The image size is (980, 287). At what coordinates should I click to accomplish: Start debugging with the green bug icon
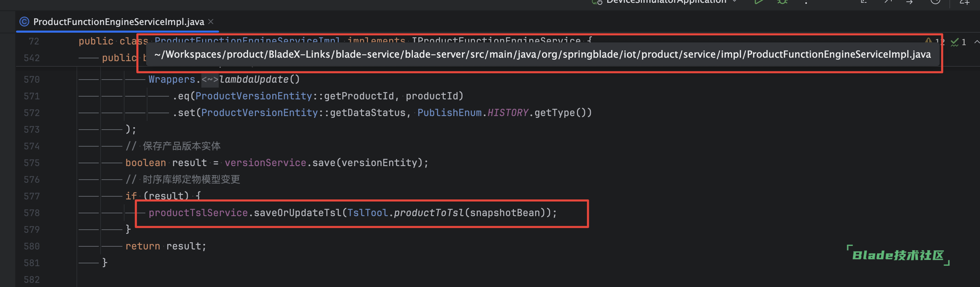[x=782, y=2]
